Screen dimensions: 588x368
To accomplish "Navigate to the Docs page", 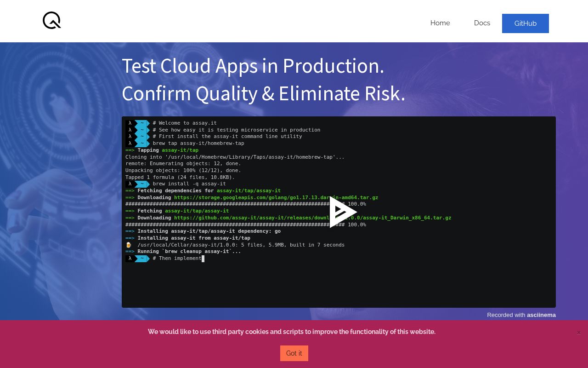I will click(482, 23).
